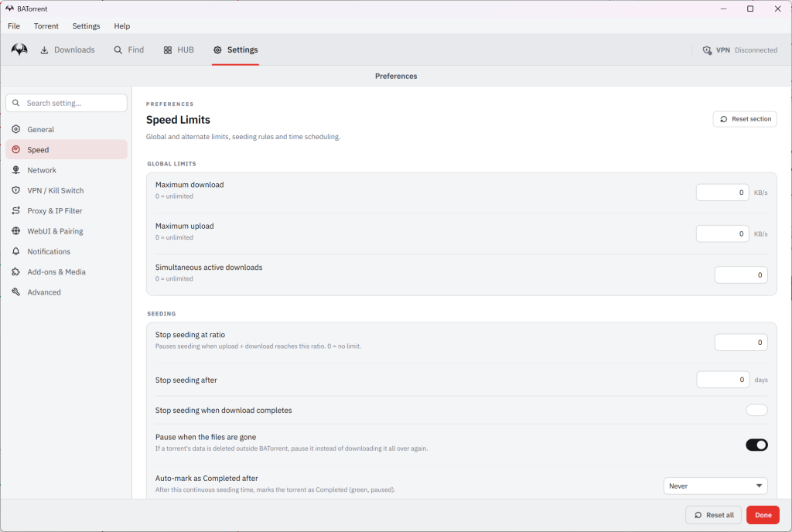Click the BATorrent title bar app icon
The height and width of the screenshot is (532, 792).
[9, 9]
